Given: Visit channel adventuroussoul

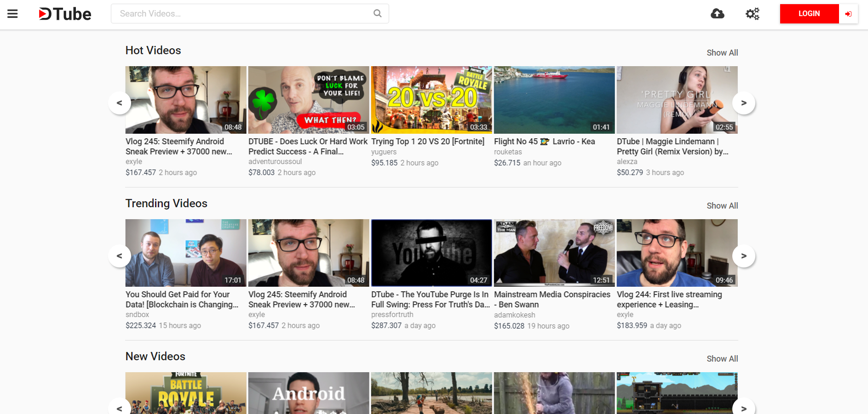Looking at the screenshot, I should [275, 162].
